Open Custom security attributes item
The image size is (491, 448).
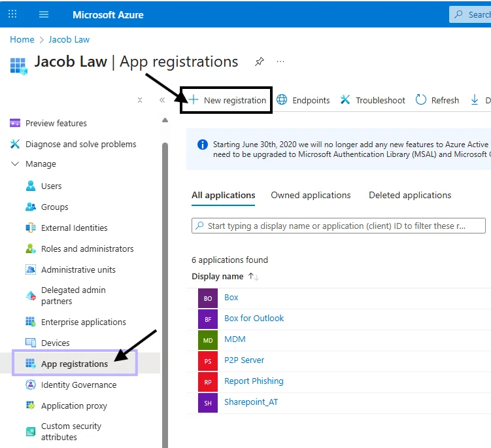click(x=71, y=432)
